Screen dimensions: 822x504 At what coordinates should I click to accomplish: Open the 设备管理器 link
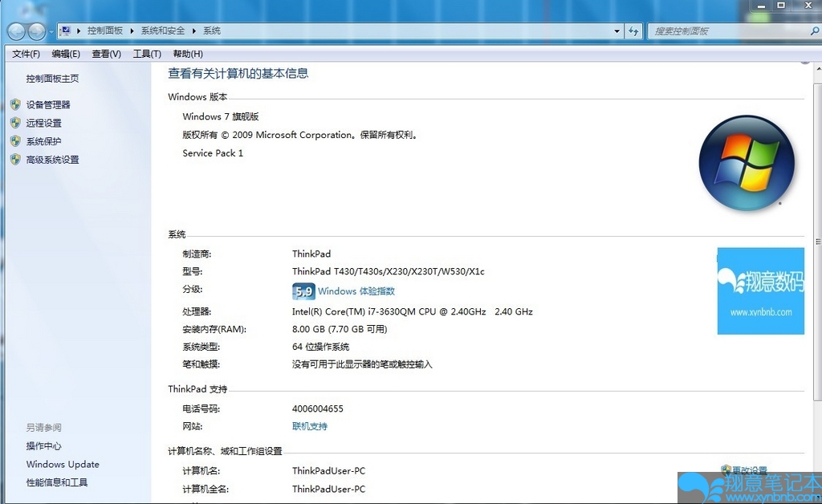pos(48,105)
